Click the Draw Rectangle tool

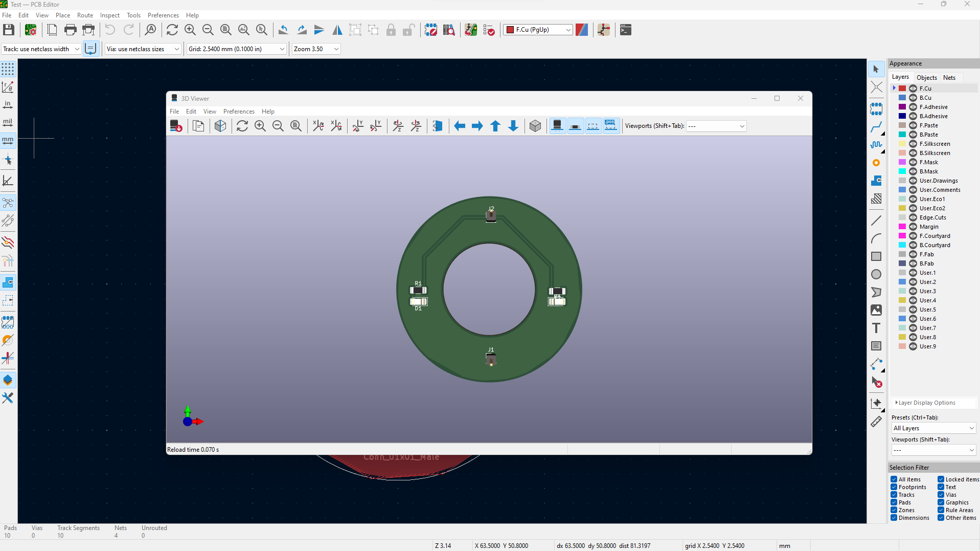pos(876,256)
